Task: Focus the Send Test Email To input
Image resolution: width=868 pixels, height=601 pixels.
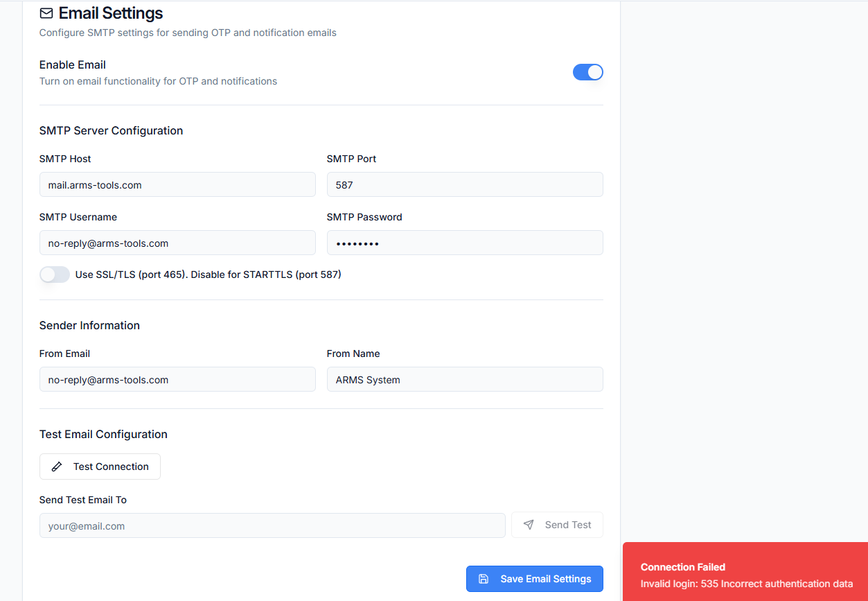Action: point(272,525)
